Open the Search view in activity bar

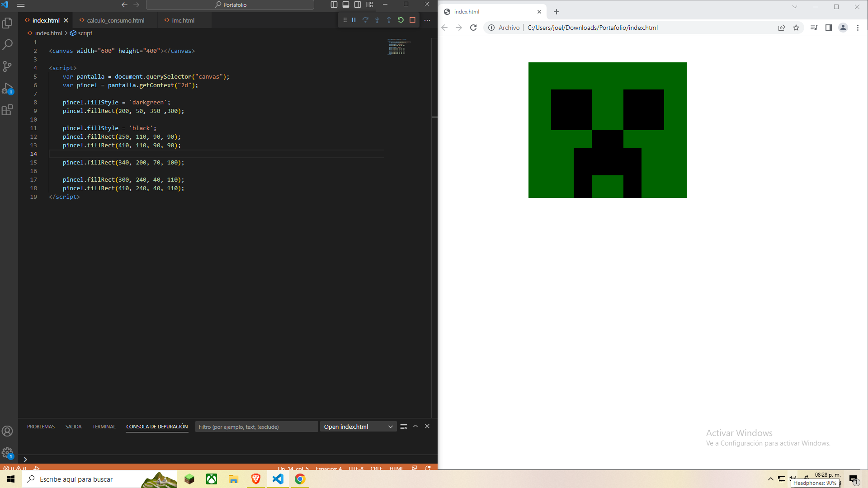coord(8,45)
